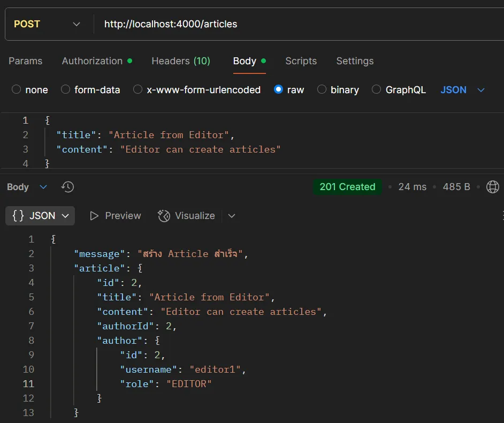Open the POST method dropdown
This screenshot has width=504, height=423.
(75, 24)
